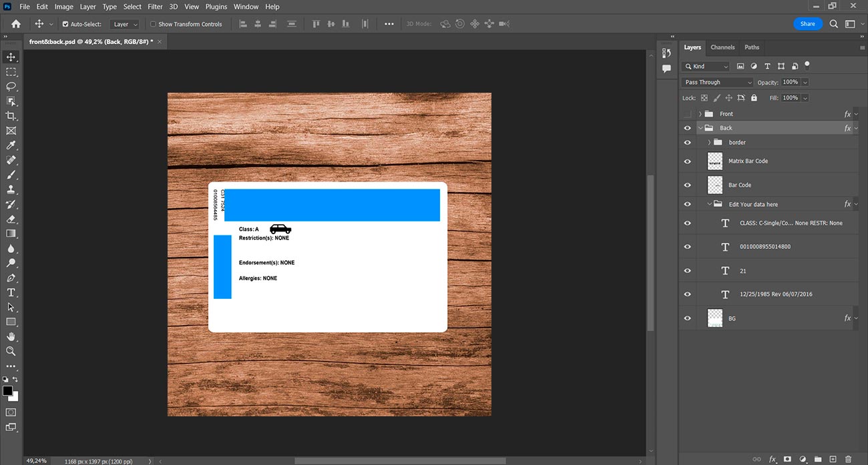The image size is (868, 465).
Task: Open the Pass Through blend mode dropdown
Action: pyautogui.click(x=717, y=82)
